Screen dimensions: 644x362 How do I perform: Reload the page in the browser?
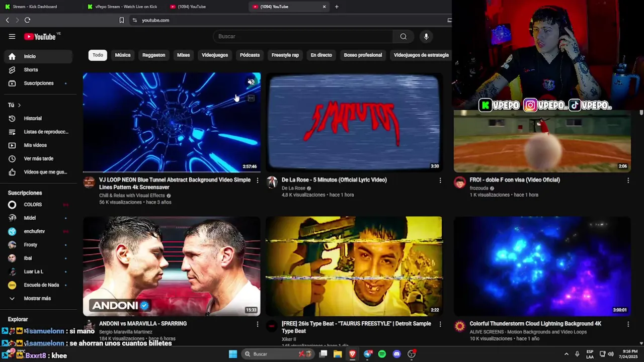pyautogui.click(x=27, y=20)
